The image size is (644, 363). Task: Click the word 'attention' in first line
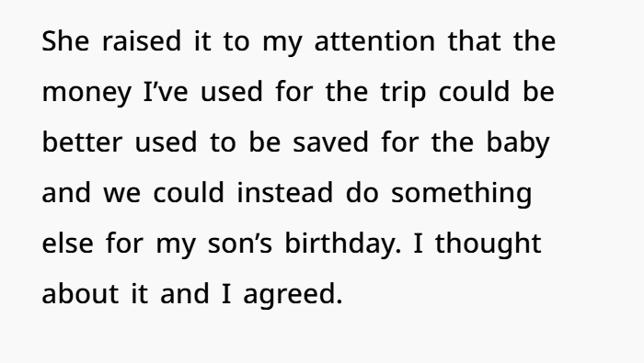pyautogui.click(x=374, y=41)
